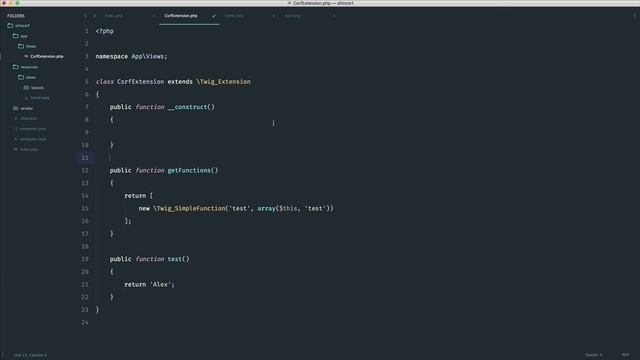Click the 'getFunctions' method name
The height and width of the screenshot is (360, 640).
pos(189,170)
